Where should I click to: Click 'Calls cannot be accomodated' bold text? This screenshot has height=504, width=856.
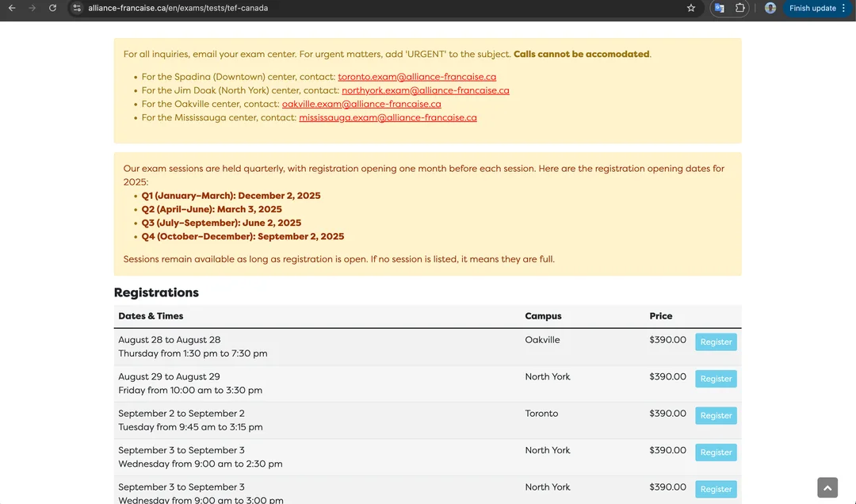tap(582, 54)
